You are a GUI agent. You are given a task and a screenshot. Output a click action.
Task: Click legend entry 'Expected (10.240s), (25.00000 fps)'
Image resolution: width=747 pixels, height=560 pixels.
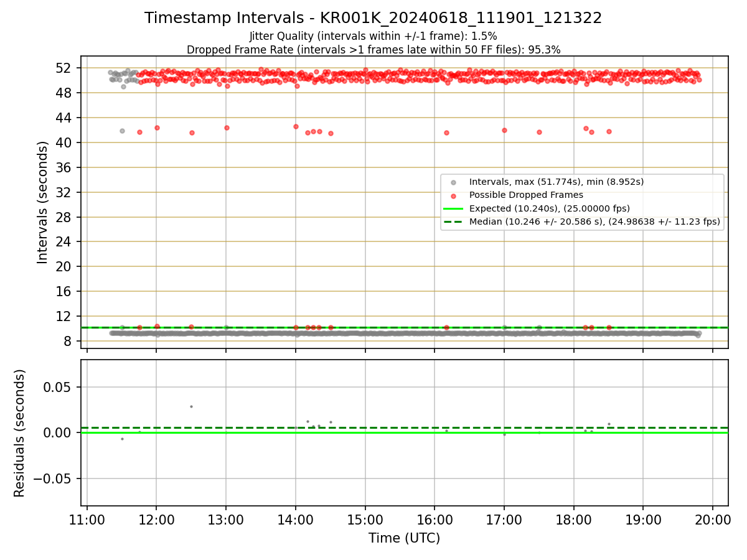coord(550,208)
